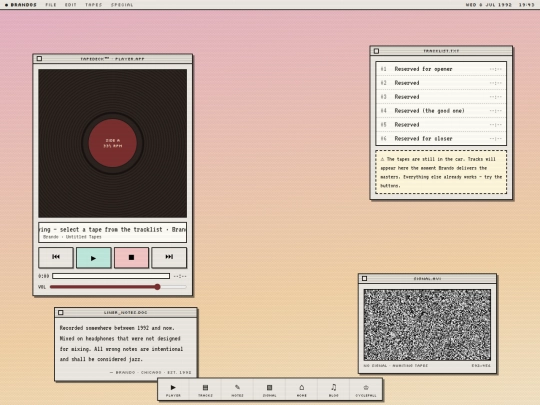The width and height of the screenshot is (540, 405).
Task: Stop playback with the pink stop button
Action: point(131,257)
